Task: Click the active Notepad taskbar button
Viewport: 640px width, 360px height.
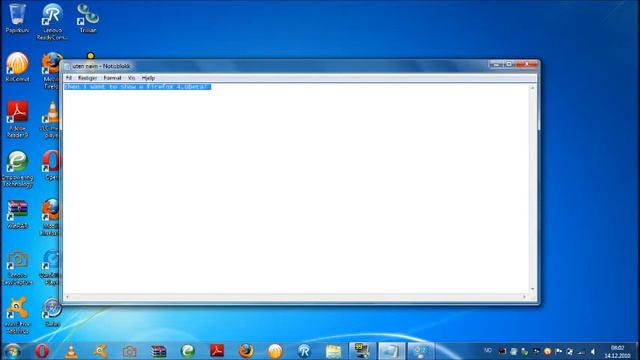Action: point(391,351)
